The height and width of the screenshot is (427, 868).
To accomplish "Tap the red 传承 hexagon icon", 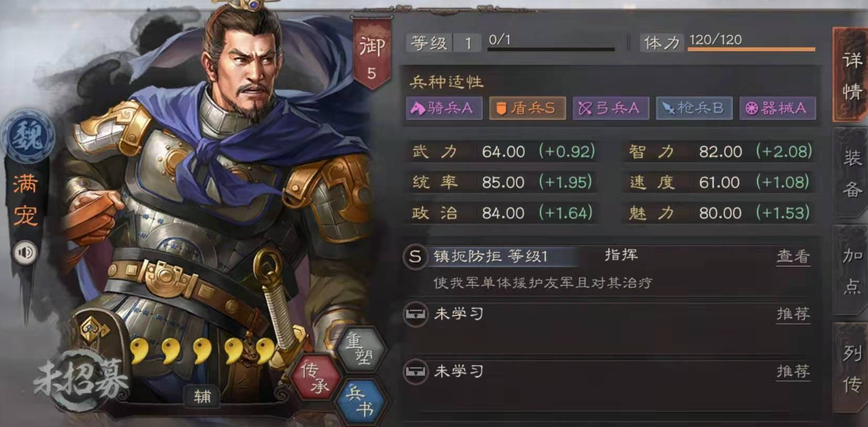I will click(x=315, y=379).
